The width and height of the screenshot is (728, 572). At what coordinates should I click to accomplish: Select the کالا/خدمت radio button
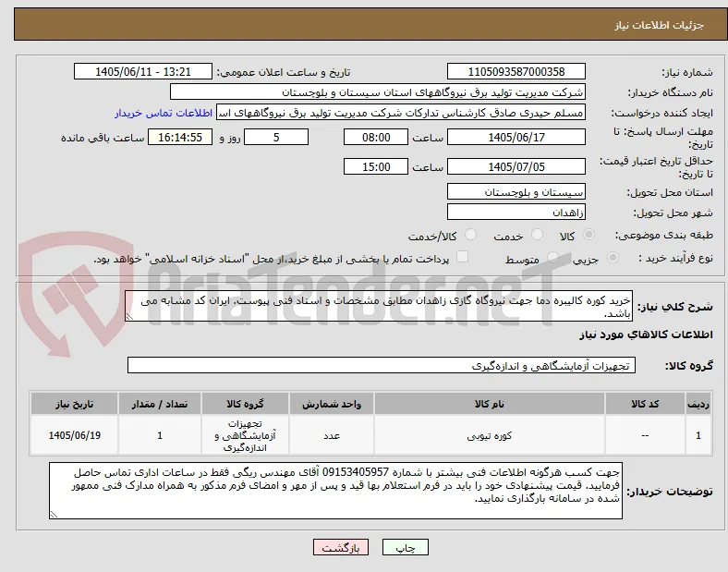470,235
